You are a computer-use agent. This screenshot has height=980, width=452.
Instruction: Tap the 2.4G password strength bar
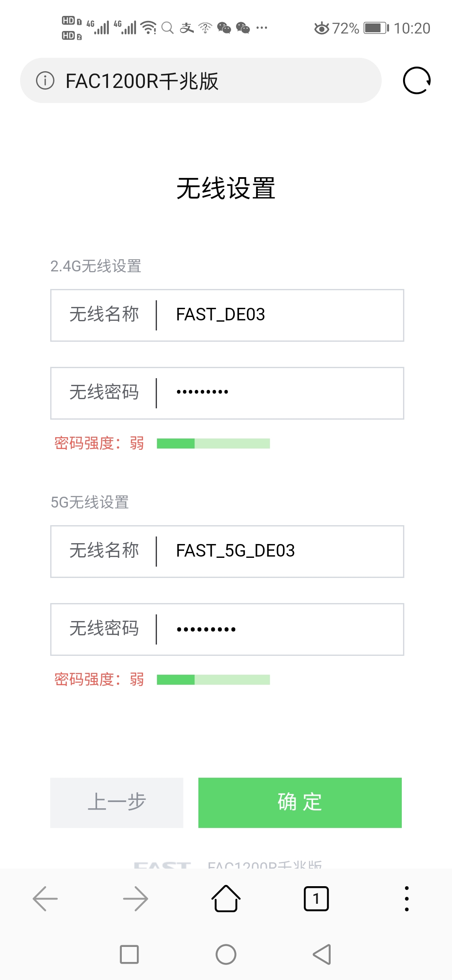213,443
